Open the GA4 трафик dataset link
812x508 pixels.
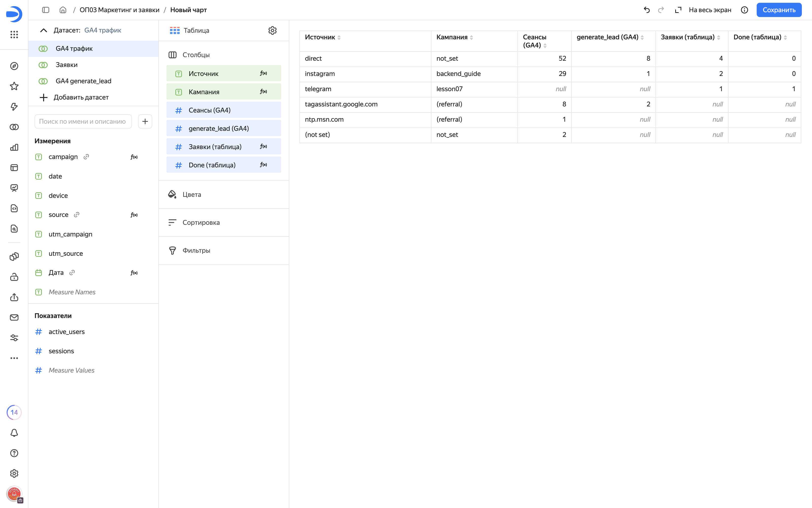pos(103,30)
